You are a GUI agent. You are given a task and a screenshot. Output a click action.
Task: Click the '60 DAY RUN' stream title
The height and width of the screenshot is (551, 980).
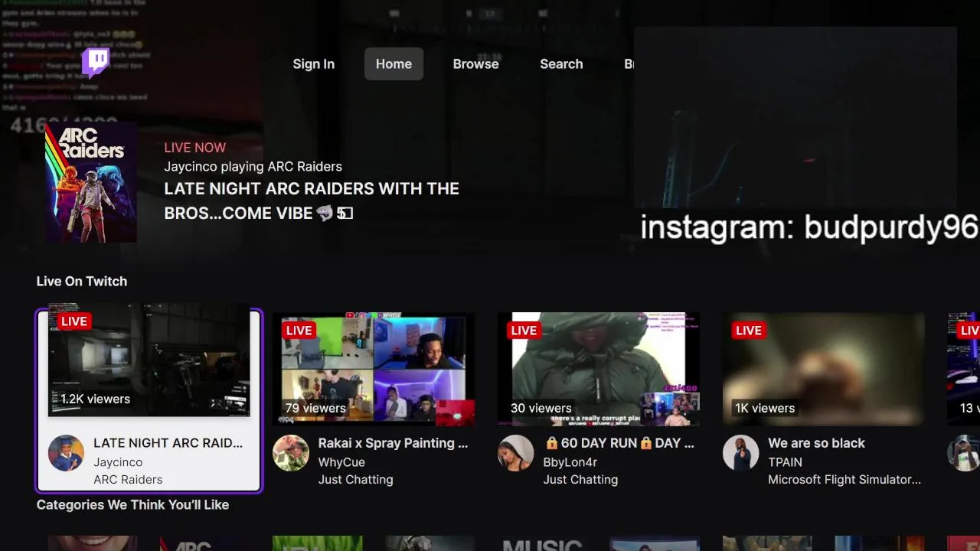pyautogui.click(x=619, y=443)
